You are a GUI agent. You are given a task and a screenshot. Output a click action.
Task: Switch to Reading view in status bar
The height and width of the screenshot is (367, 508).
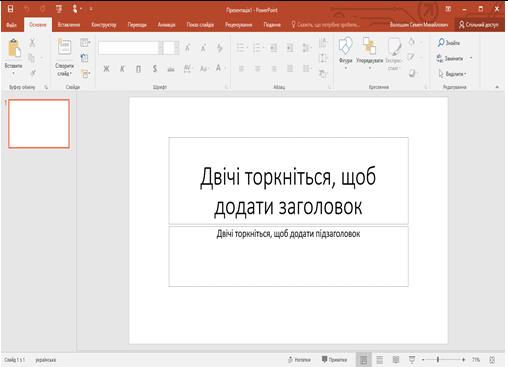396,360
